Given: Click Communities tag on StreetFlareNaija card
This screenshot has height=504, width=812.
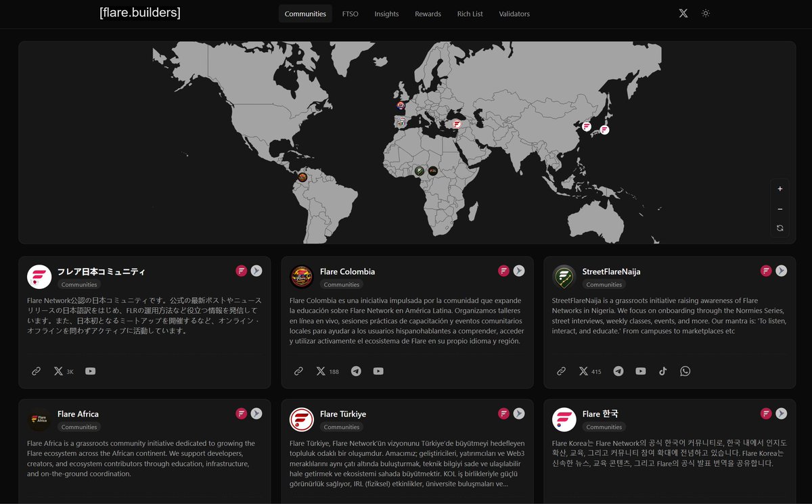Looking at the screenshot, I should pos(604,285).
